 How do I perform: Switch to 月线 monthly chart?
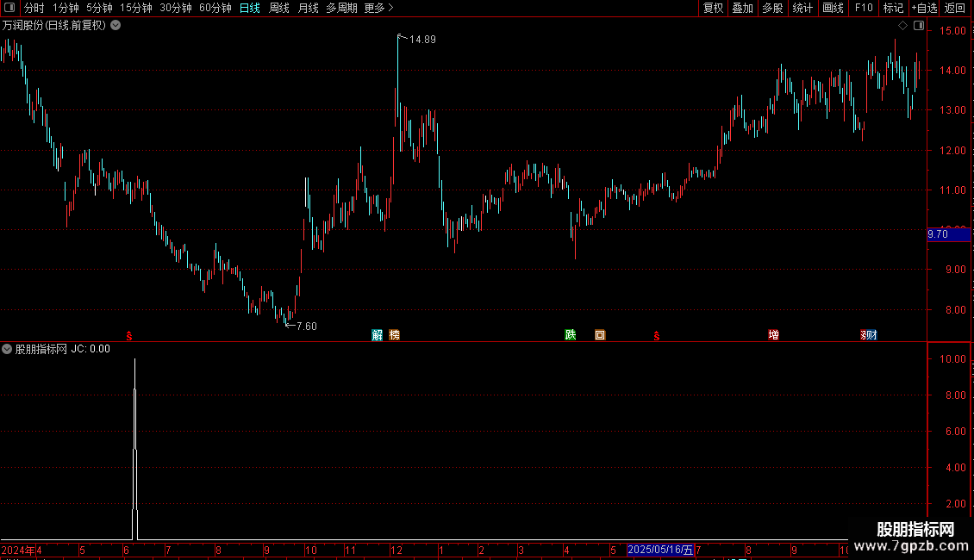pyautogui.click(x=308, y=8)
